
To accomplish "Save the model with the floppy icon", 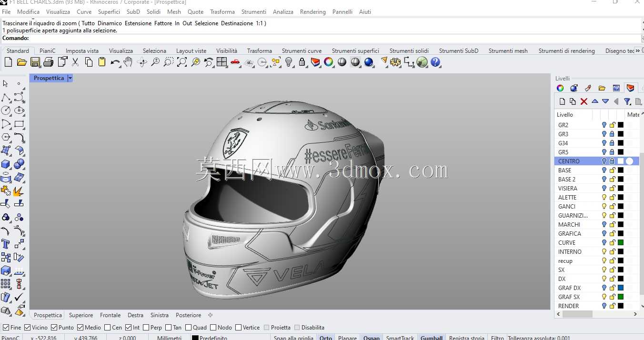I will [35, 62].
